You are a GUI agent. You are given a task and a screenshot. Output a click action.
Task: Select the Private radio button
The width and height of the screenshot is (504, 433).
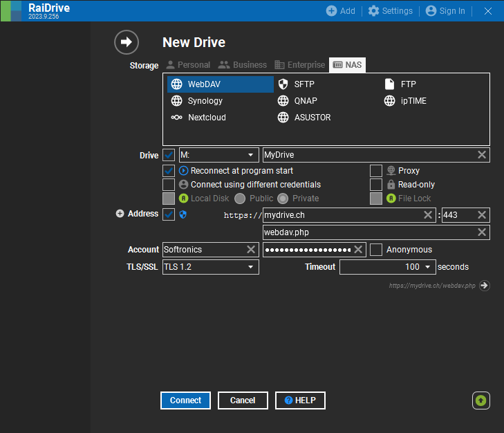coord(283,199)
